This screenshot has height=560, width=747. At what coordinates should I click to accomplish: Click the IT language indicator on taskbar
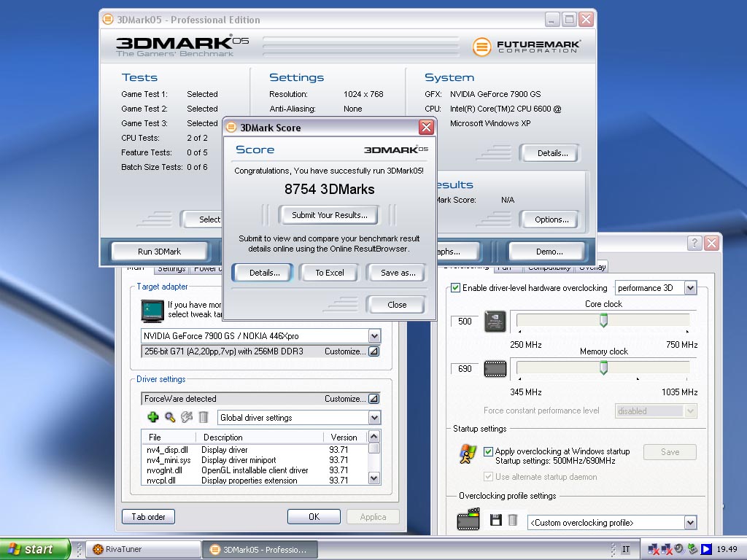coord(625,549)
